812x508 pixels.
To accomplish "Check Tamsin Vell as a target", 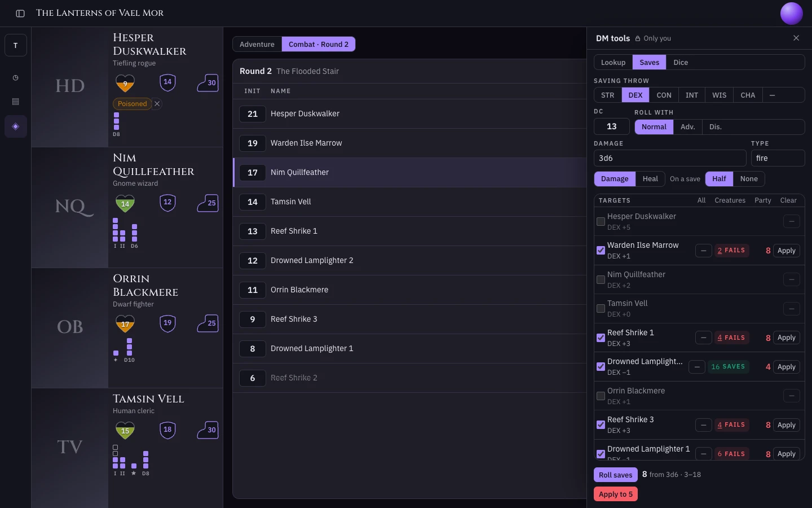I will click(x=601, y=309).
